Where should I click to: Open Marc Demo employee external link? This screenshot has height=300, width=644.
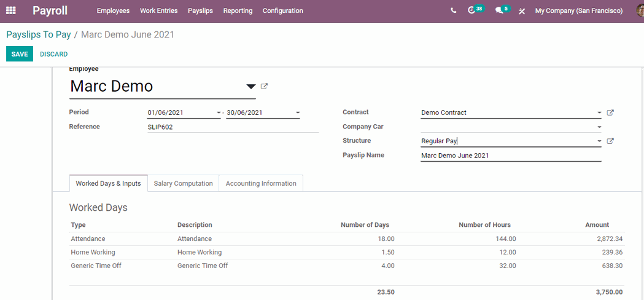pyautogui.click(x=265, y=86)
